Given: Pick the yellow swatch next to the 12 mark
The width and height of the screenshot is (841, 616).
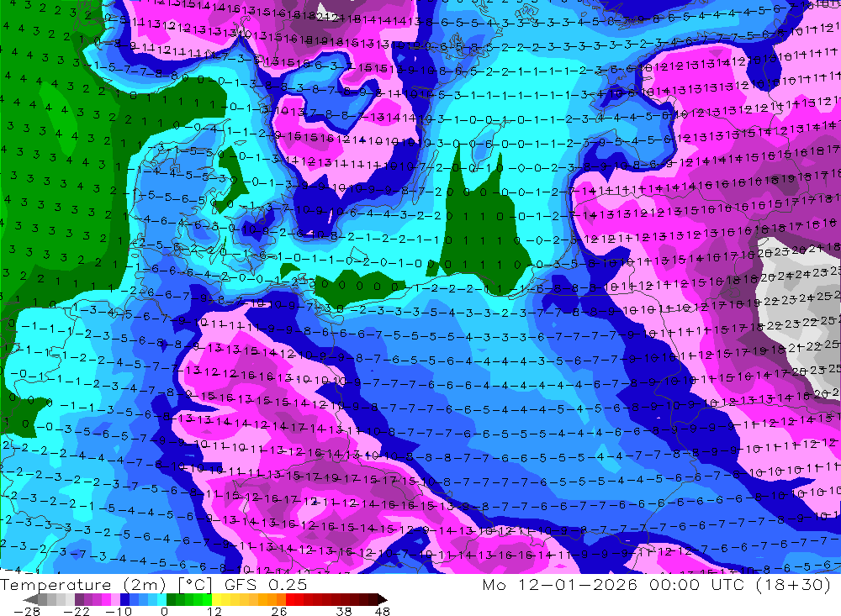Looking at the screenshot, I should pos(216,600).
